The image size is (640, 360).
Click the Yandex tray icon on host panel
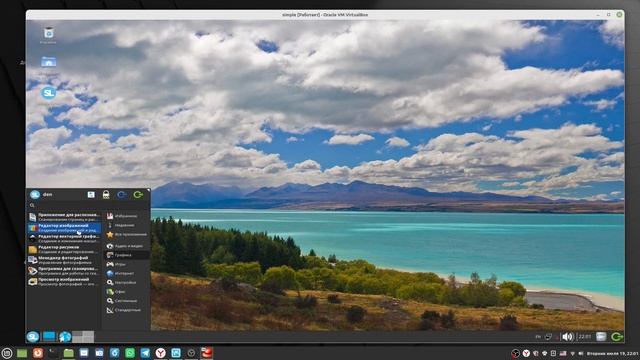[526, 353]
